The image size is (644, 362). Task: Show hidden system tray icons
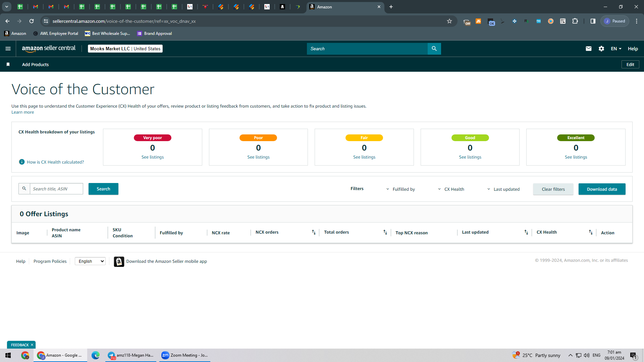(x=570, y=355)
